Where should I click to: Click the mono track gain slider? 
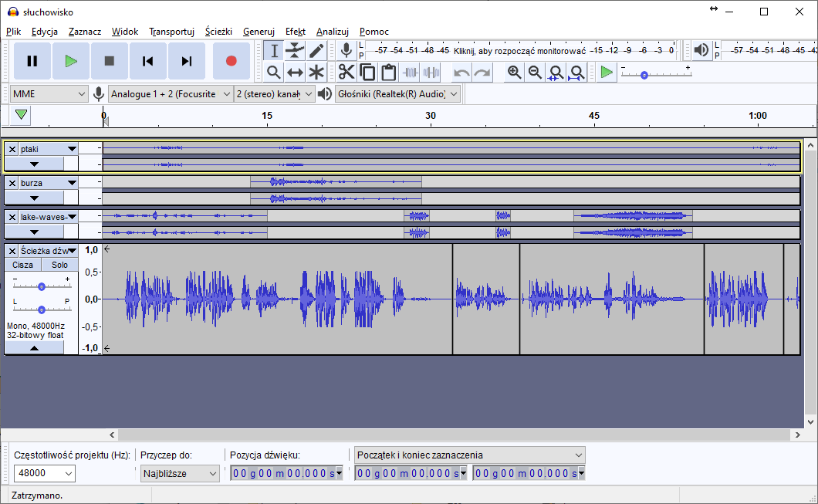[42, 286]
